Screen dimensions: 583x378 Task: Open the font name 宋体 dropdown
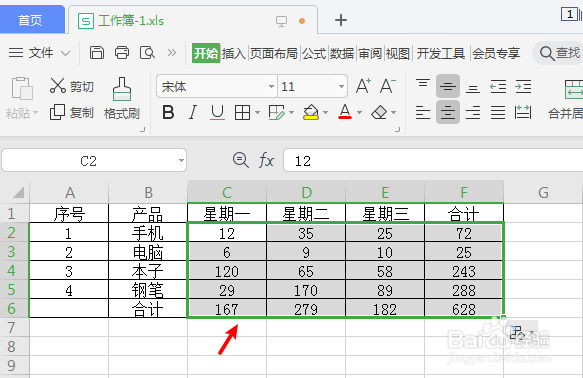pos(271,87)
